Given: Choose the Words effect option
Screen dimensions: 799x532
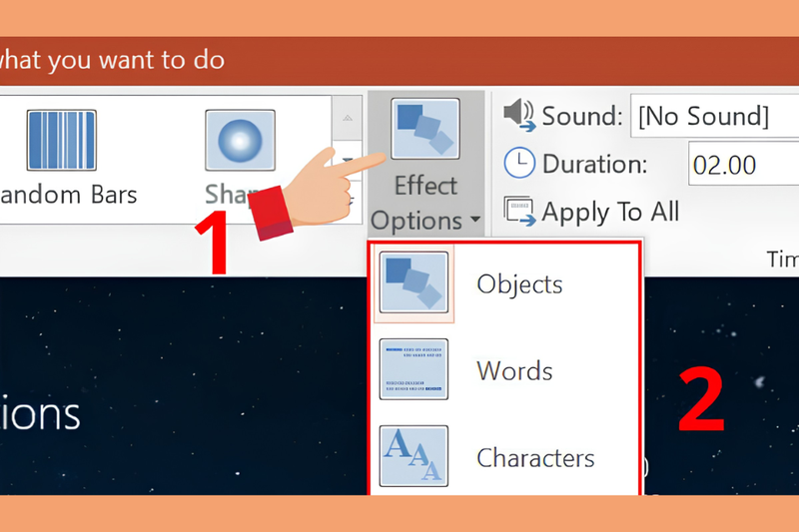Looking at the screenshot, I should click(504, 370).
